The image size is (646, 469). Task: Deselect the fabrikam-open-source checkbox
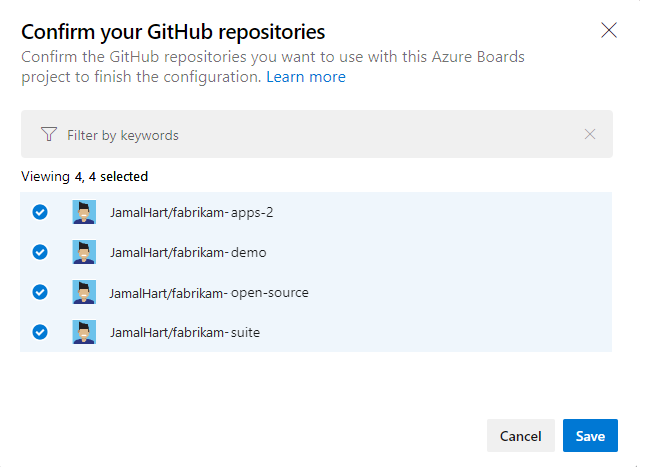coord(40,292)
